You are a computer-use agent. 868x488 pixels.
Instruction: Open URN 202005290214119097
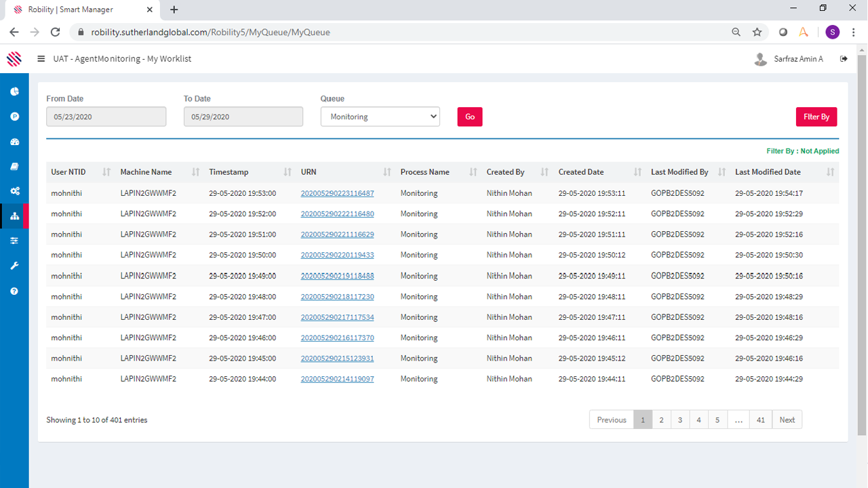pos(337,379)
